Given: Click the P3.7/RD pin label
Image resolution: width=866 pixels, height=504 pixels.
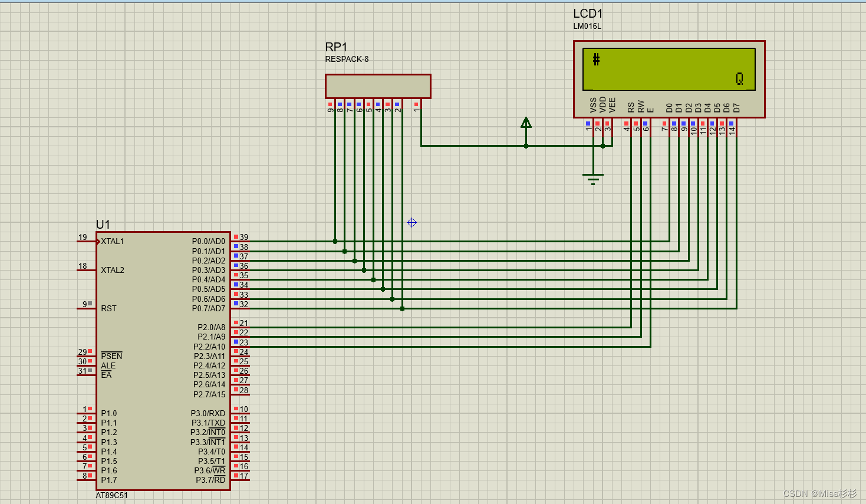Looking at the screenshot, I should 210,480.
